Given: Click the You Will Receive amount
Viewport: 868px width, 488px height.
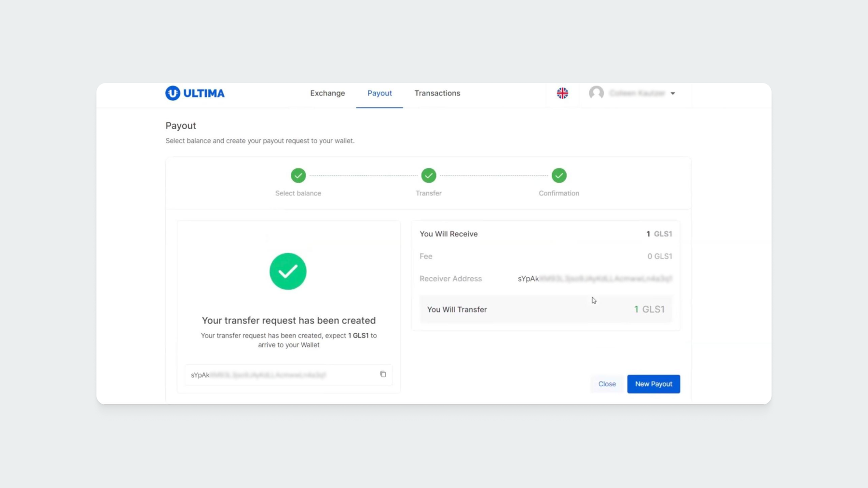Looking at the screenshot, I should click(659, 234).
